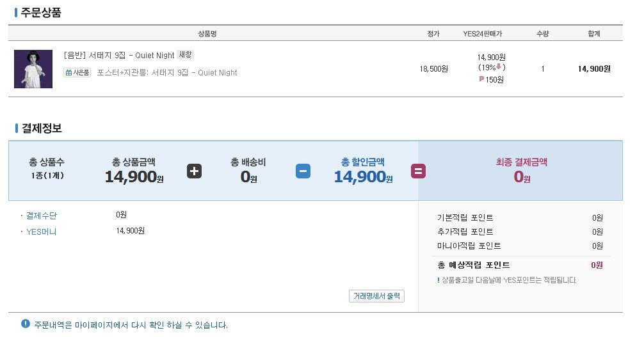The height and width of the screenshot is (337, 644).
Task: Click the 최종 결제금액 0원 total
Action: pyautogui.click(x=522, y=177)
